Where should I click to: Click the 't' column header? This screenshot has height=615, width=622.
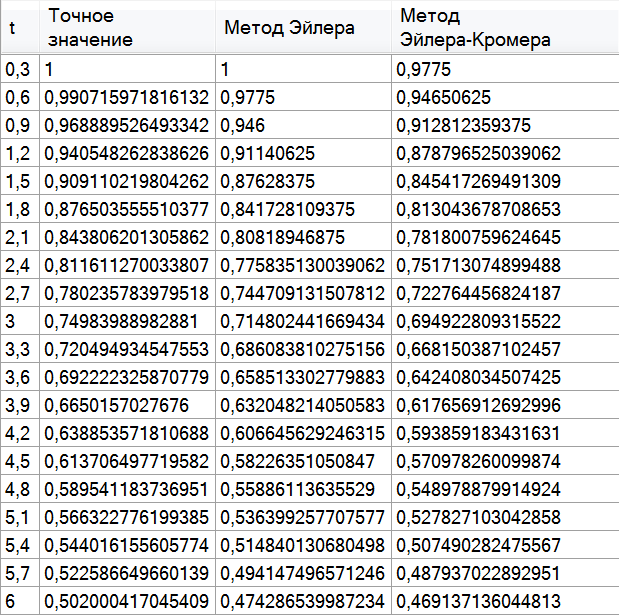pyautogui.click(x=20, y=27)
